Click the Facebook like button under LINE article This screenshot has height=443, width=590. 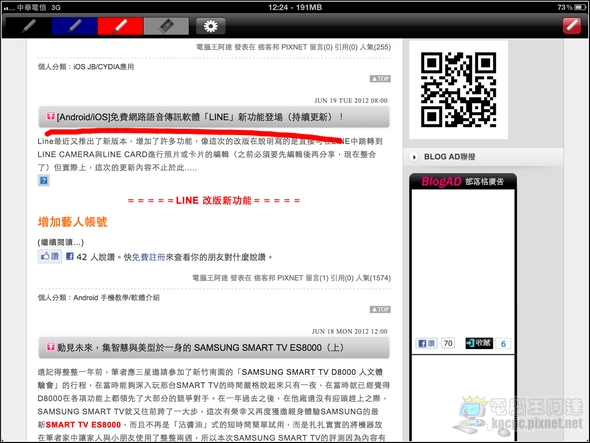[x=50, y=257]
